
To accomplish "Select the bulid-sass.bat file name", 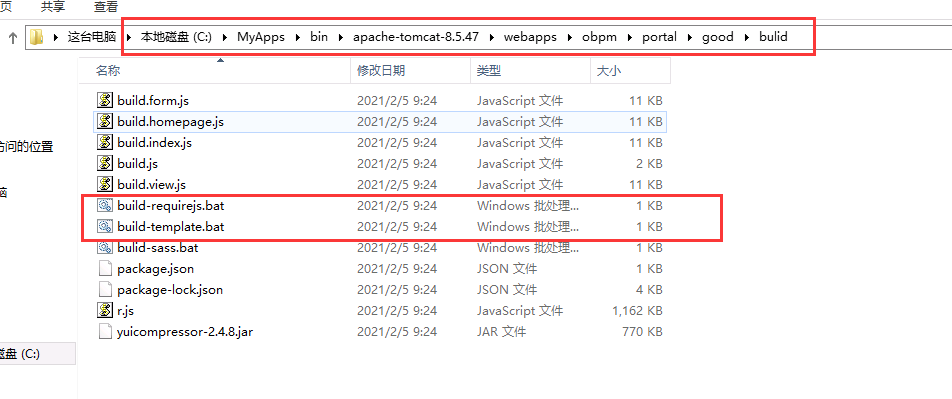I will click(x=158, y=248).
